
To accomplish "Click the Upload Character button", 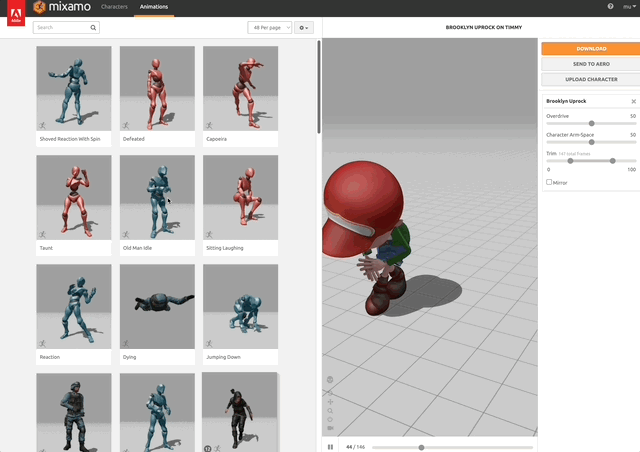I will (591, 79).
